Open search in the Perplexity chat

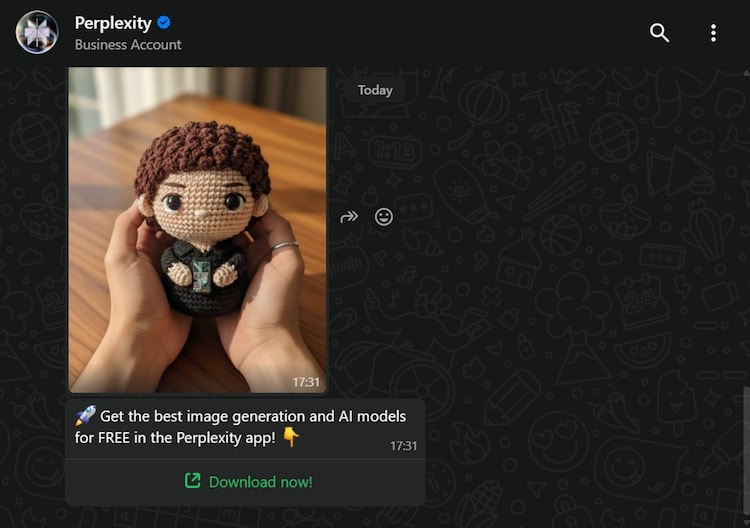[659, 33]
